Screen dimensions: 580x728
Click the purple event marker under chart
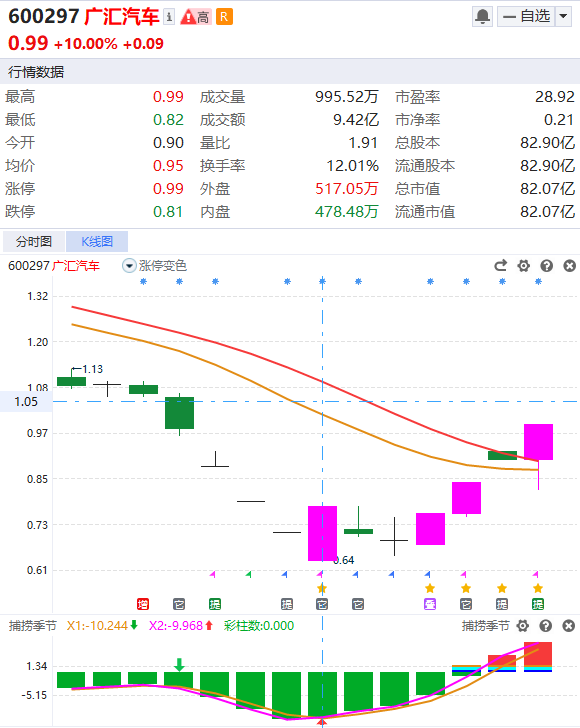[430, 604]
